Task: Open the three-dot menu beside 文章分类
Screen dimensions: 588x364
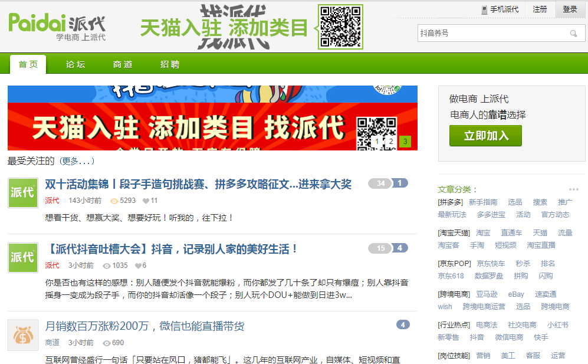Action: pos(573,189)
